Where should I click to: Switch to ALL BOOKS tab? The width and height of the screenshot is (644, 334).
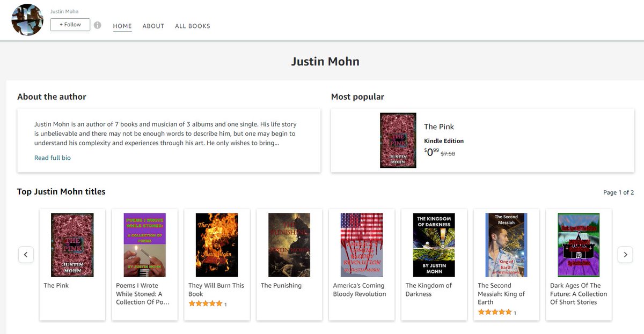[192, 26]
